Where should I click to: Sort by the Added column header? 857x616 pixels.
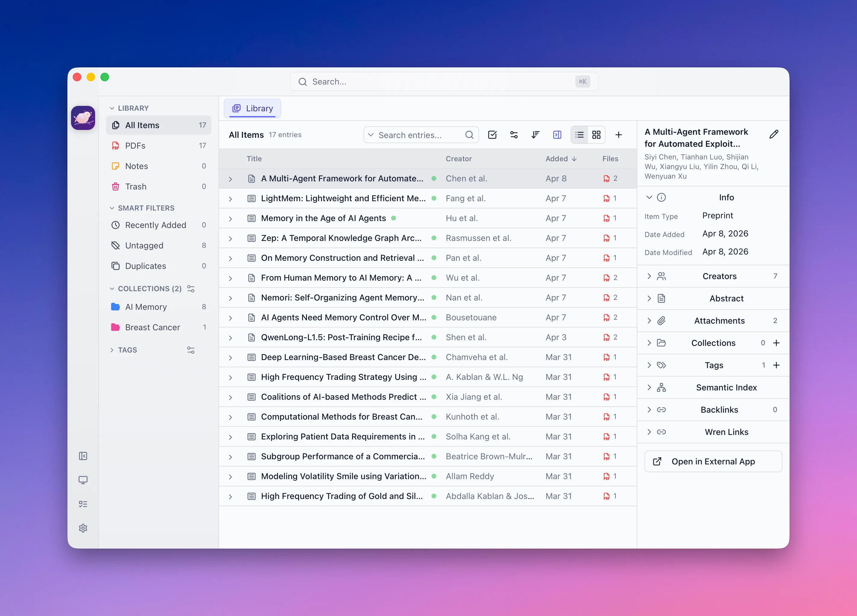[561, 159]
